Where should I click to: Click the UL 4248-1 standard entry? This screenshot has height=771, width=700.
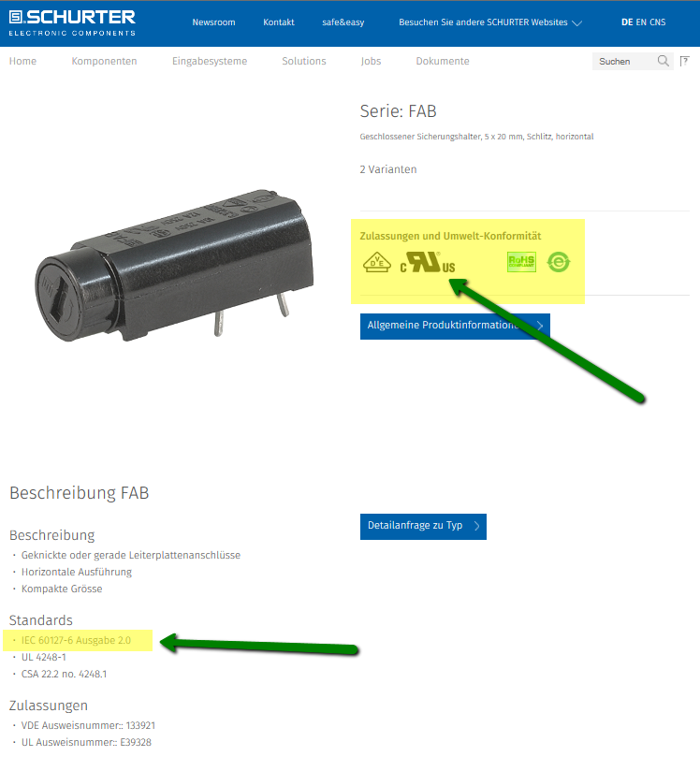pos(44,657)
